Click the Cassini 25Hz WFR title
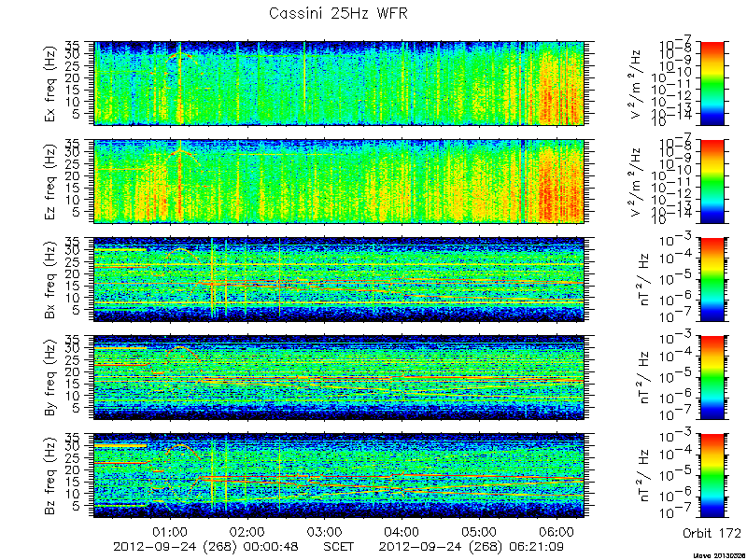The width and height of the screenshot is (747, 560). [x=338, y=13]
